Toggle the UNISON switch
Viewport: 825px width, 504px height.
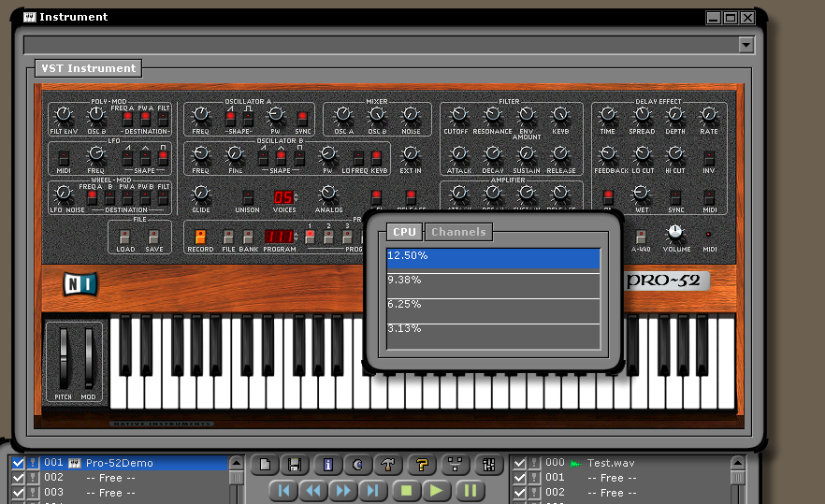click(247, 197)
